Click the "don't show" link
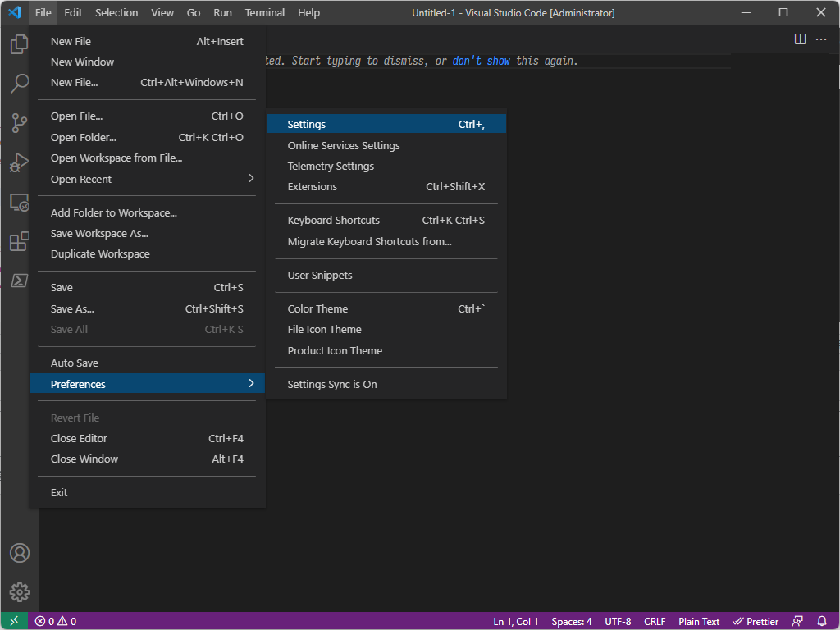 [x=481, y=61]
